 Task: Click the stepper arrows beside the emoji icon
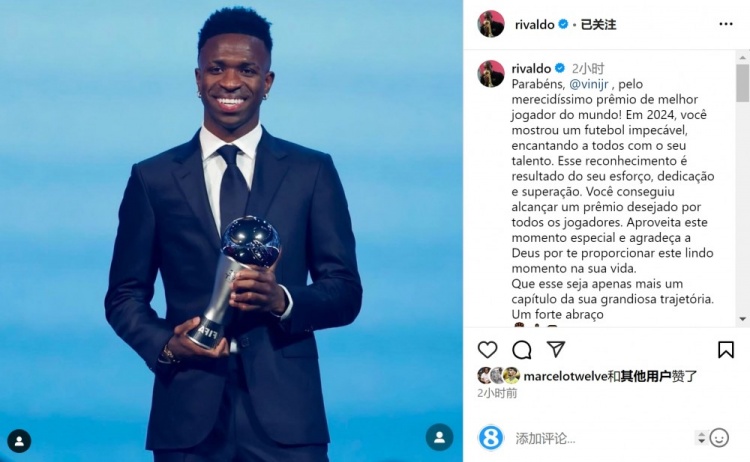click(701, 438)
